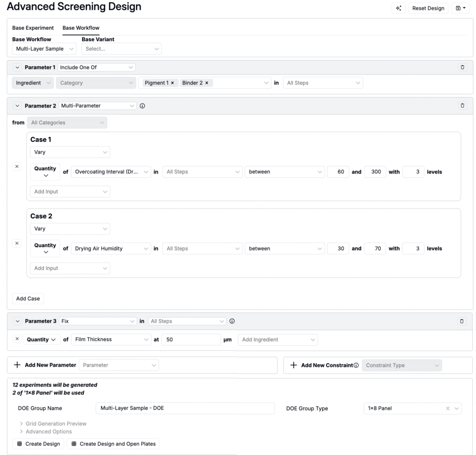The image size is (476, 455).
Task: Click the sparkle AI assist icon
Action: [x=398, y=8]
